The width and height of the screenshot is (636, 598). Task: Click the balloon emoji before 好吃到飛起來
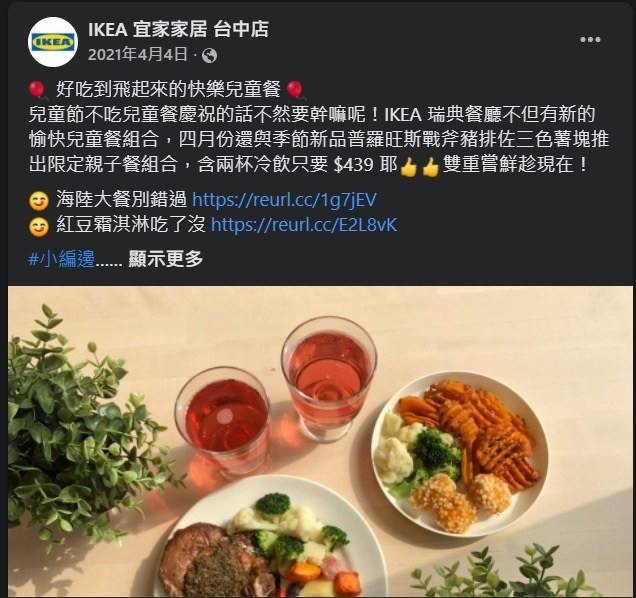[x=37, y=90]
